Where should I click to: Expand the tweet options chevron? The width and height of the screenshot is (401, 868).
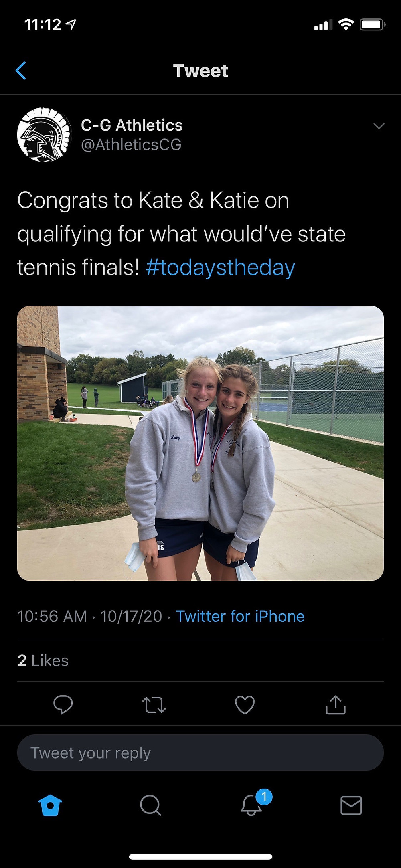[379, 126]
